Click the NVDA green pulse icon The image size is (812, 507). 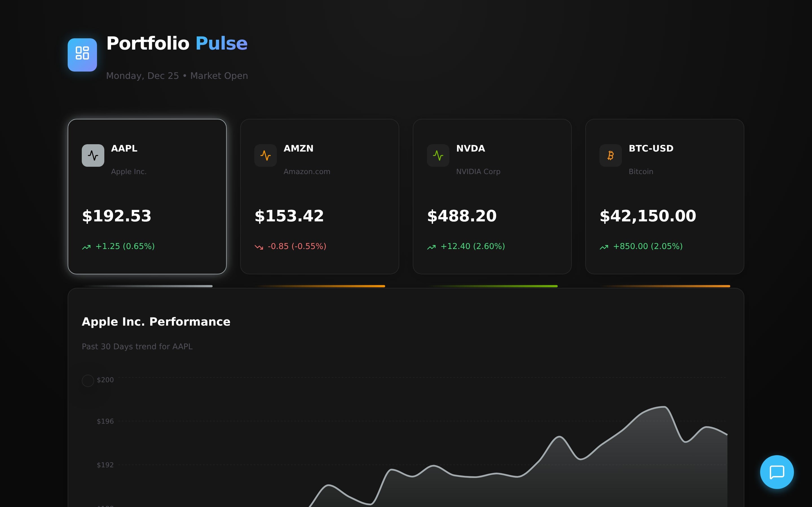(x=438, y=155)
